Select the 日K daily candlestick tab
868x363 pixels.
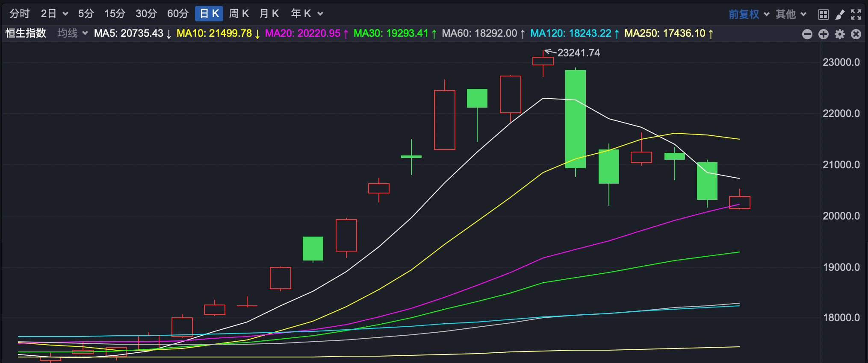point(209,14)
